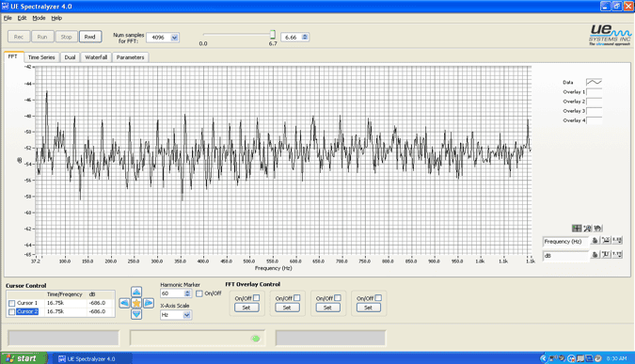Select the graph pan hand tool
Viewport: 635px width, 364px height.
point(597,229)
